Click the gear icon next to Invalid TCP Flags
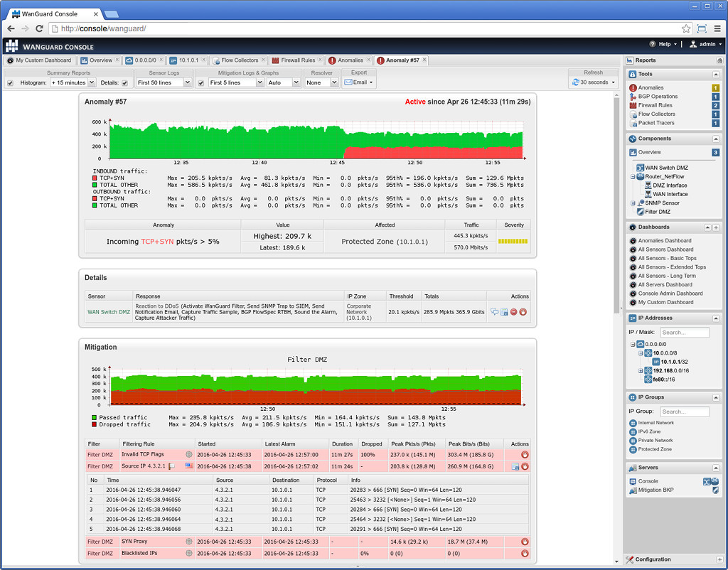 (189, 455)
